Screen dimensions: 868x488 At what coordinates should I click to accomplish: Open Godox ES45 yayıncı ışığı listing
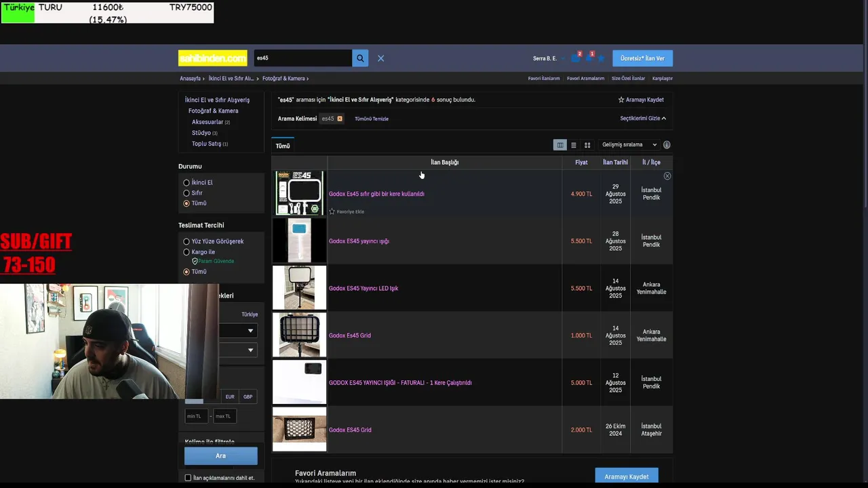tap(359, 241)
